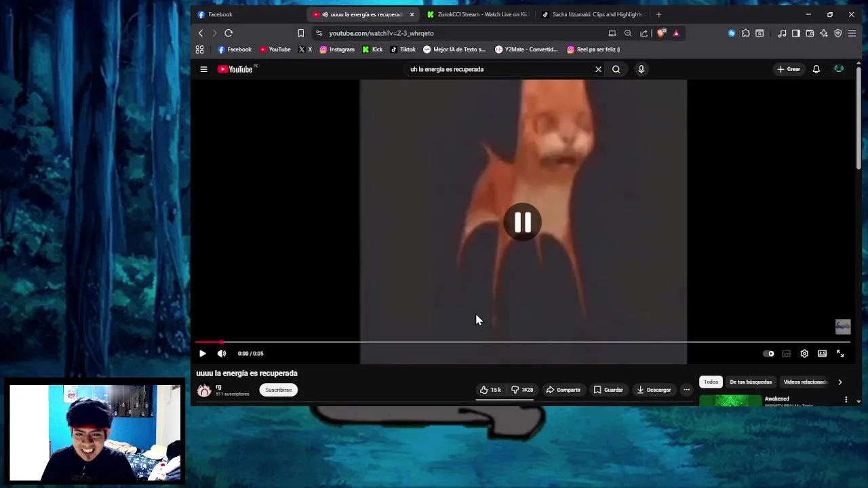Image resolution: width=868 pixels, height=488 pixels.
Task: Select De tus búsquedas chip
Action: point(751,382)
